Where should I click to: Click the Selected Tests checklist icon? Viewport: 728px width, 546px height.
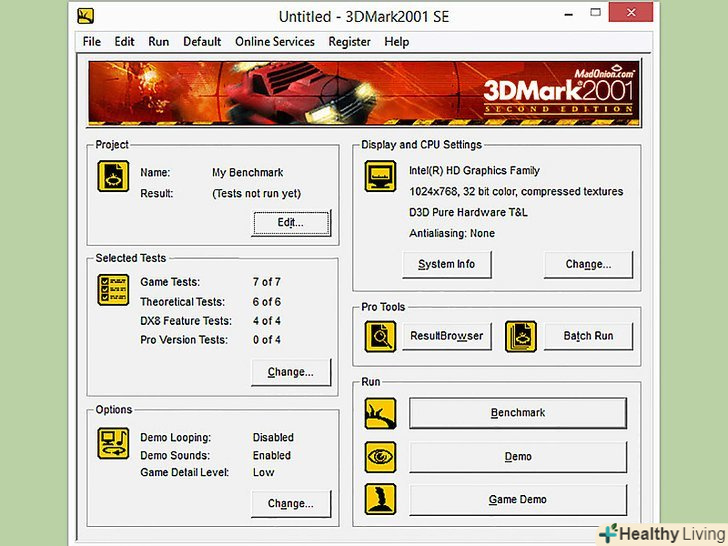click(112, 289)
